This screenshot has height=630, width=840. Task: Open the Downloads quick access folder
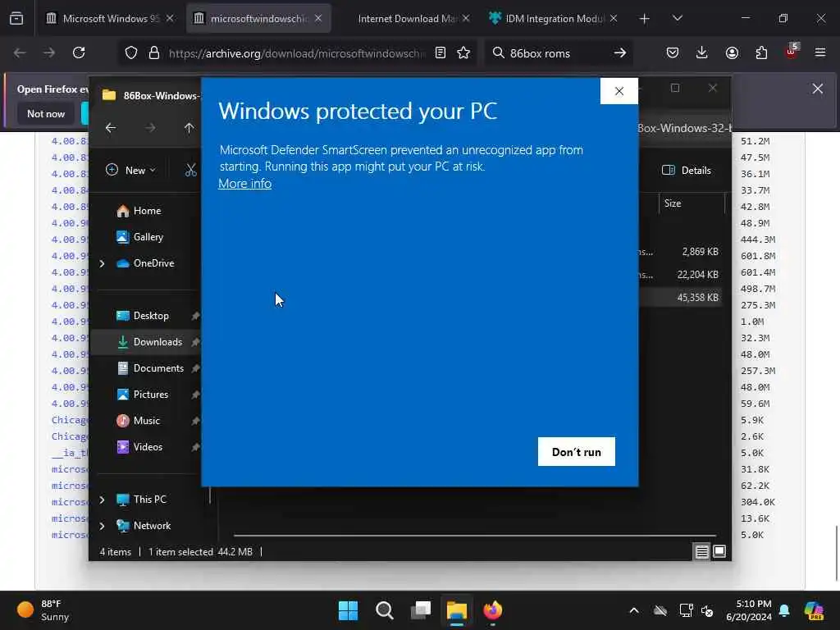(149, 342)
